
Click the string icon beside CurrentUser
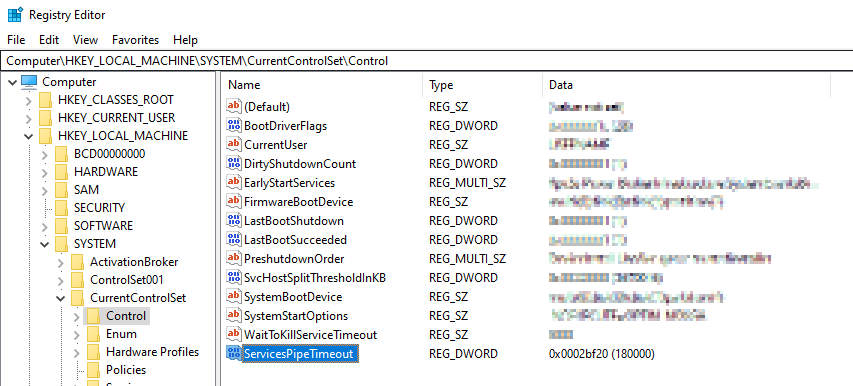pyautogui.click(x=234, y=145)
